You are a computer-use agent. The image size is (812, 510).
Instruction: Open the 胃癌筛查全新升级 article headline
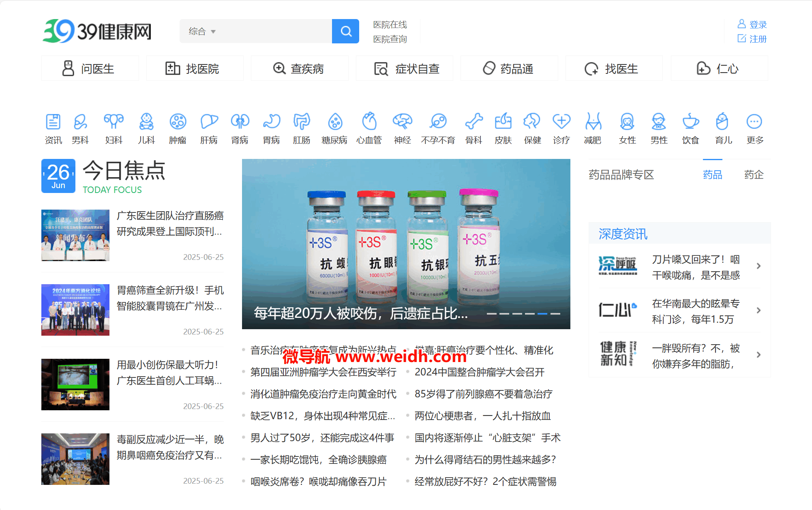[170, 298]
